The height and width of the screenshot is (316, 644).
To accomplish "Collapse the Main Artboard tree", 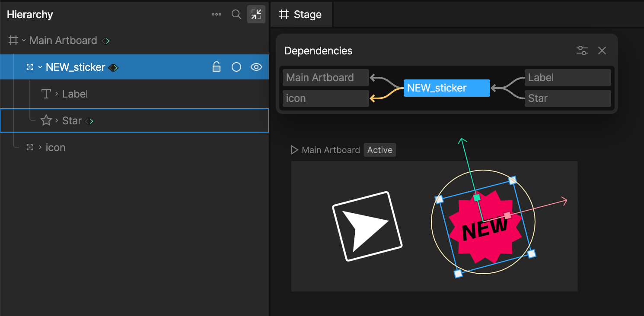I will click(x=24, y=41).
